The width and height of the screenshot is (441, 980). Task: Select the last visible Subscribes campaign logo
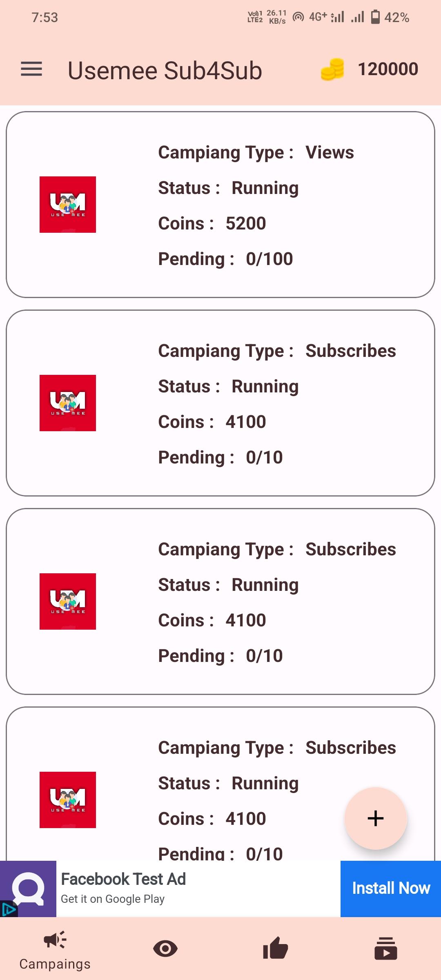tap(68, 800)
